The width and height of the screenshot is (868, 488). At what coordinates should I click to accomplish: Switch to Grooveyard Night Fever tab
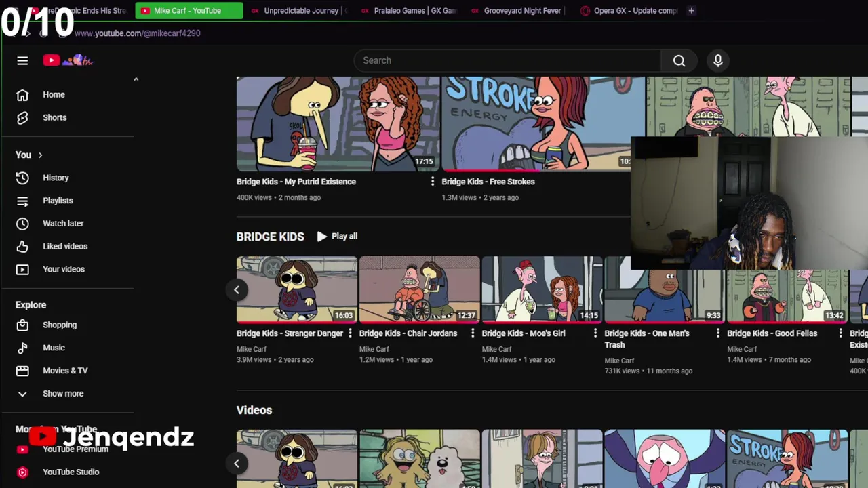point(519,11)
